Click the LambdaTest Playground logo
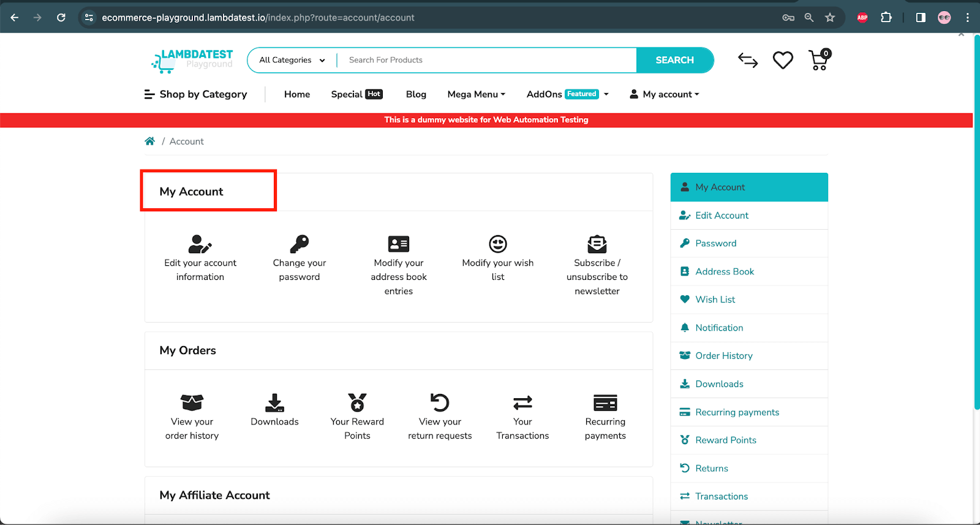980x525 pixels. [x=192, y=61]
